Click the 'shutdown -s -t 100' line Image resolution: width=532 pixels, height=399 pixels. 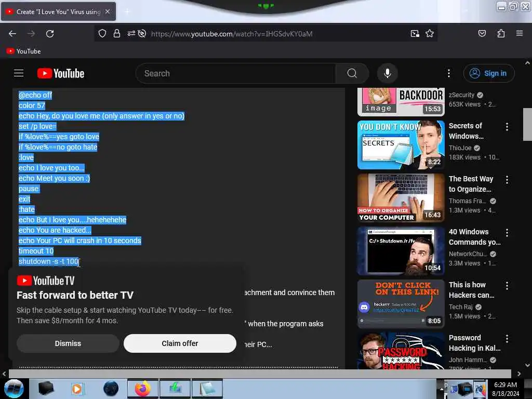[48, 261]
